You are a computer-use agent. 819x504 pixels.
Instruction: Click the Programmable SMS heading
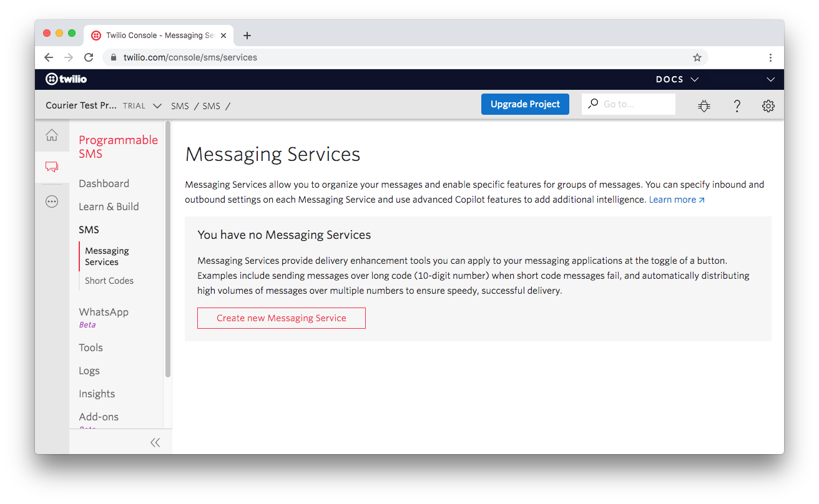(119, 147)
